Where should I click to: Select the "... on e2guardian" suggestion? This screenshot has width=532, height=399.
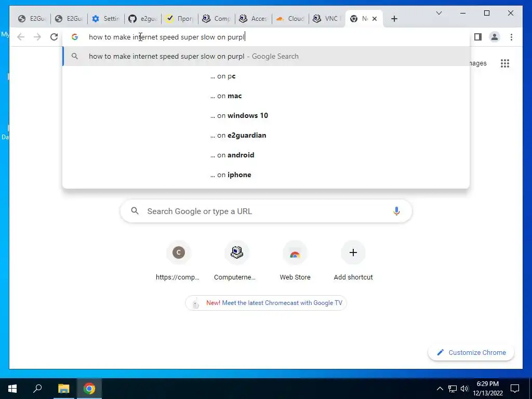tap(266, 135)
